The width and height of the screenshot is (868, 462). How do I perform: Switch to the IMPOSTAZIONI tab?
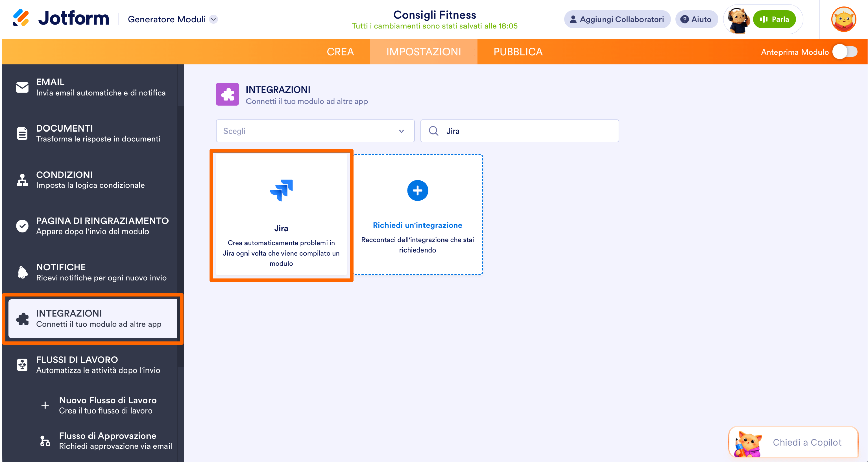pyautogui.click(x=423, y=52)
